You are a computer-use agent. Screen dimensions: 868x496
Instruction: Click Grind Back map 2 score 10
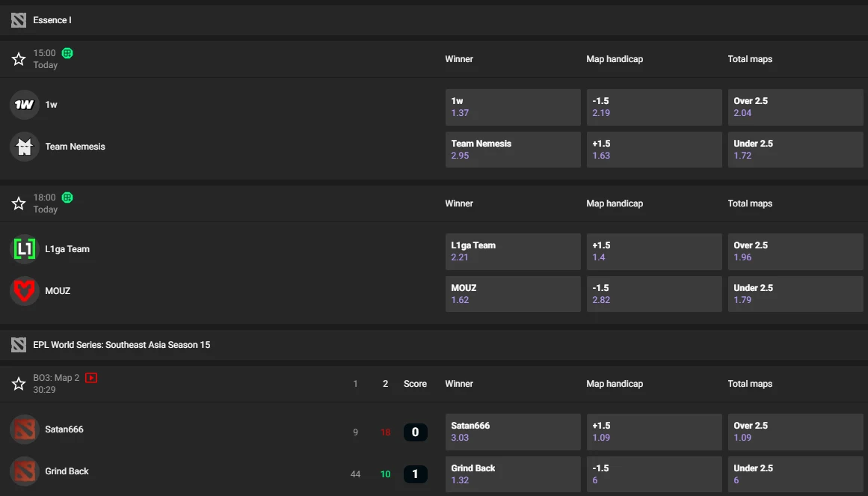point(385,474)
